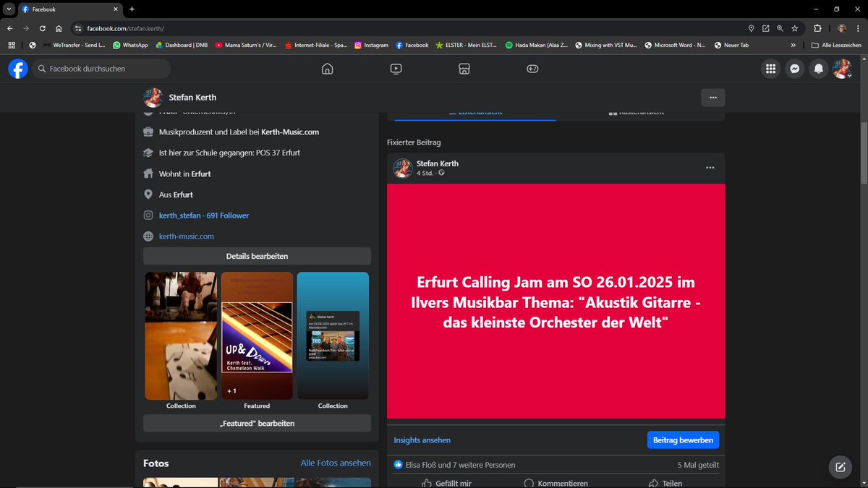This screenshot has width=868, height=488.
Task: Click the new message compose icon
Action: pyautogui.click(x=841, y=466)
